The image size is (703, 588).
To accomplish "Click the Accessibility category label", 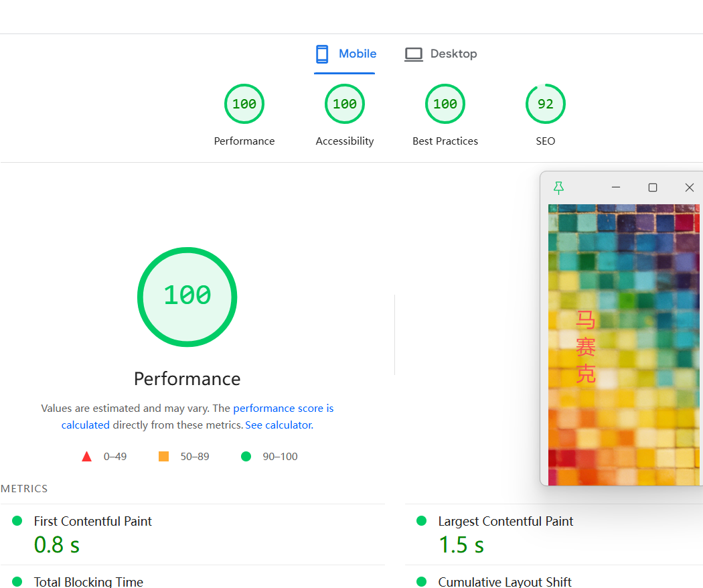I will [x=345, y=141].
